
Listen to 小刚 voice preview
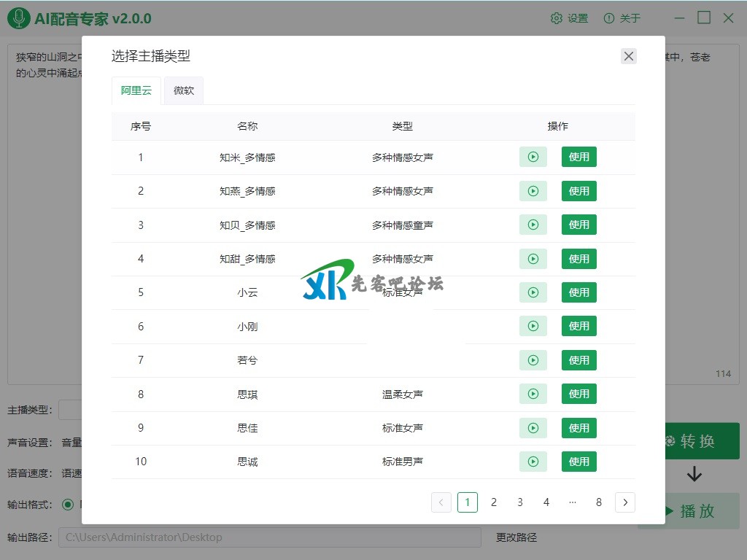[533, 326]
